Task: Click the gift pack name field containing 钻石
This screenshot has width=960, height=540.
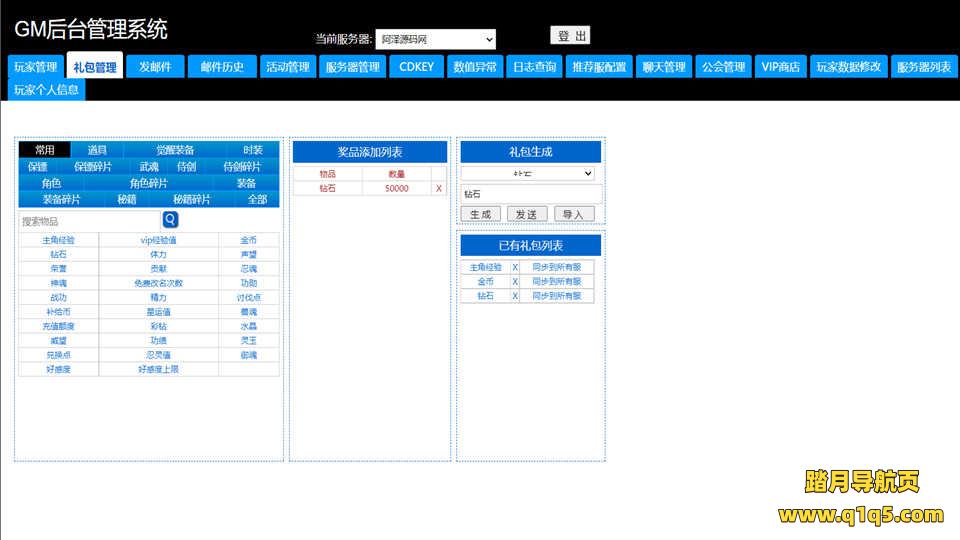Action: tap(531, 194)
